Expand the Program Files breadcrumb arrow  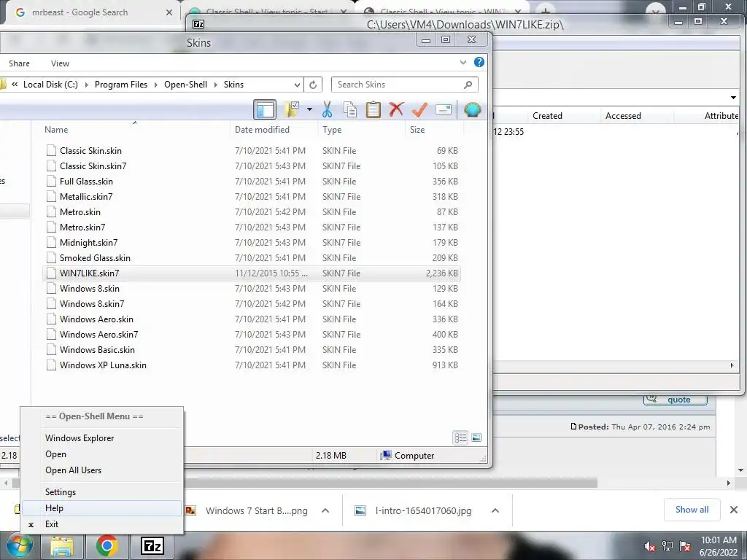pos(156,85)
